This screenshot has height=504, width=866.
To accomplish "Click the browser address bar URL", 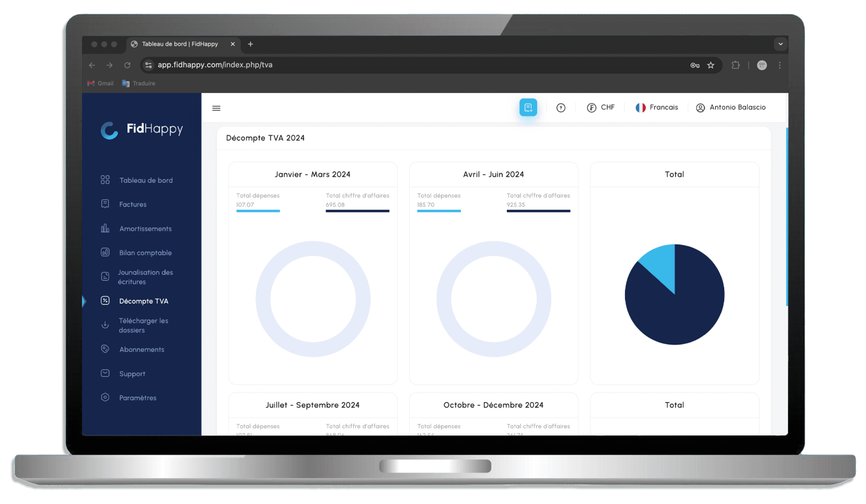I will (215, 65).
